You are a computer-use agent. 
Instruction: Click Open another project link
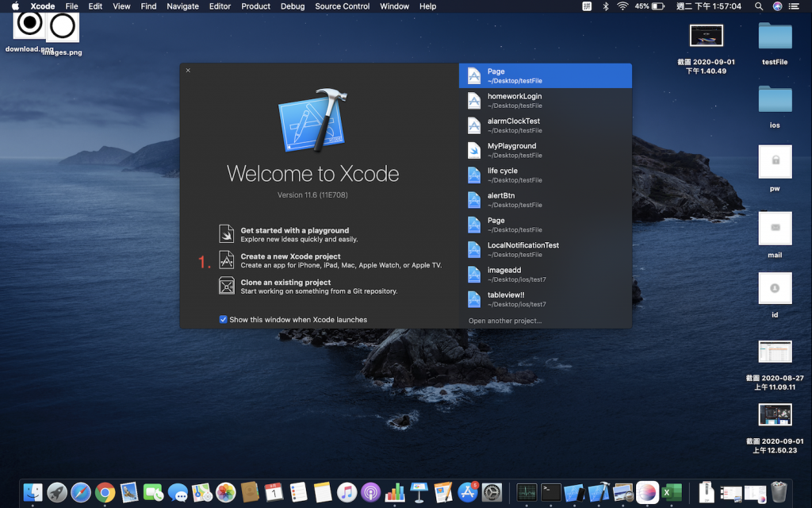click(505, 321)
